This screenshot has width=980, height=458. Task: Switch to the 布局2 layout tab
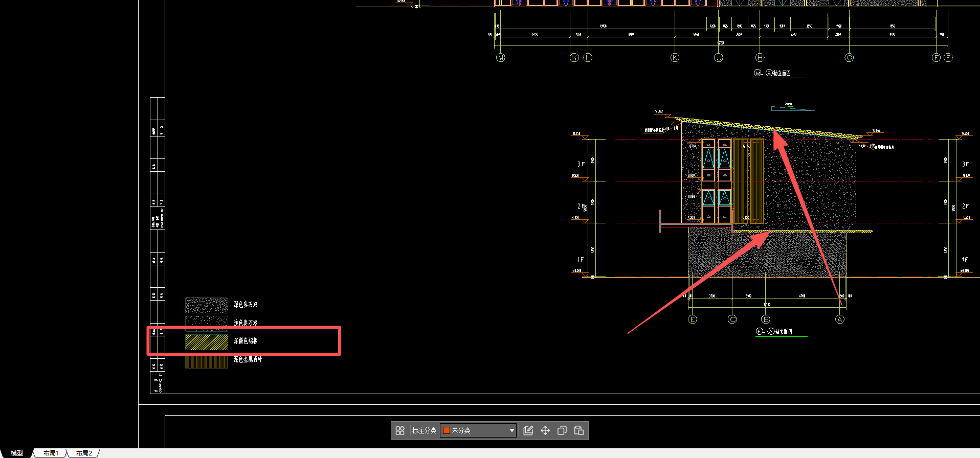tap(84, 453)
